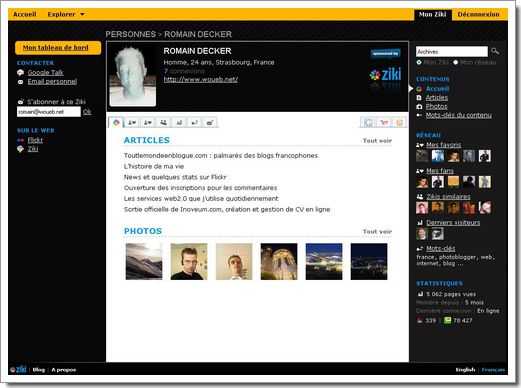
Task: Click the Mots-clés du contenu link
Action: pos(458,115)
